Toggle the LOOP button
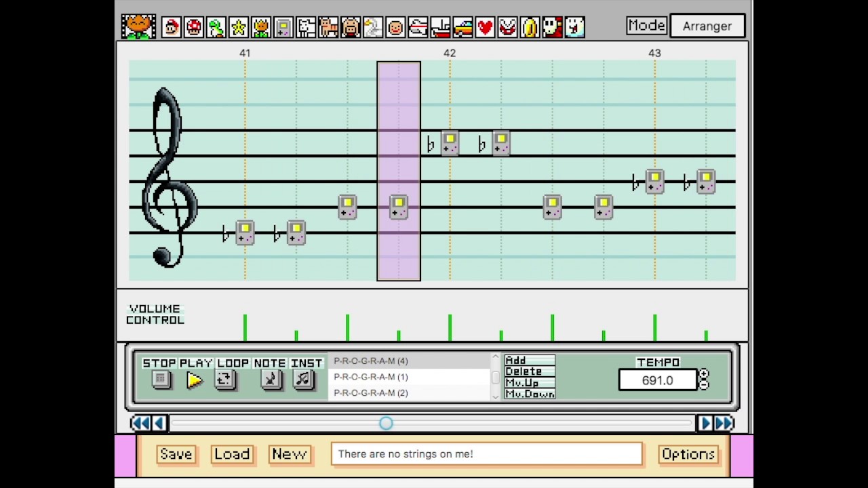The height and width of the screenshot is (488, 868). 224,380
